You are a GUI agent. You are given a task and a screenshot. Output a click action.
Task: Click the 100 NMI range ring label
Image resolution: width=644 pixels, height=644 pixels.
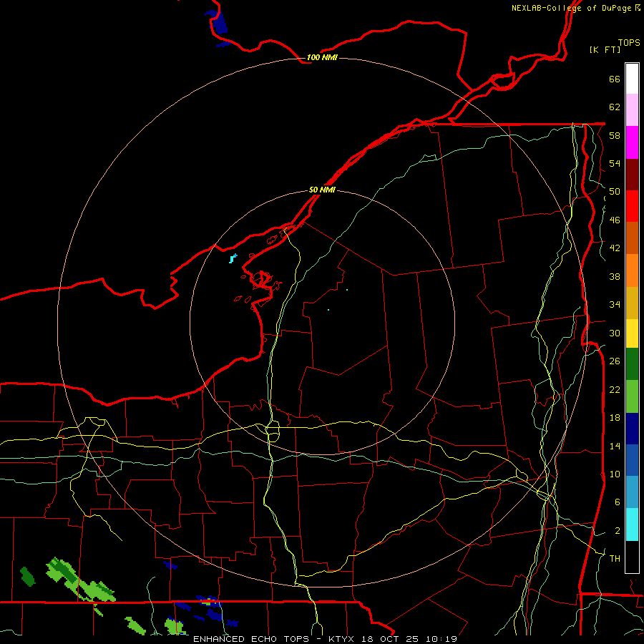coord(322,57)
